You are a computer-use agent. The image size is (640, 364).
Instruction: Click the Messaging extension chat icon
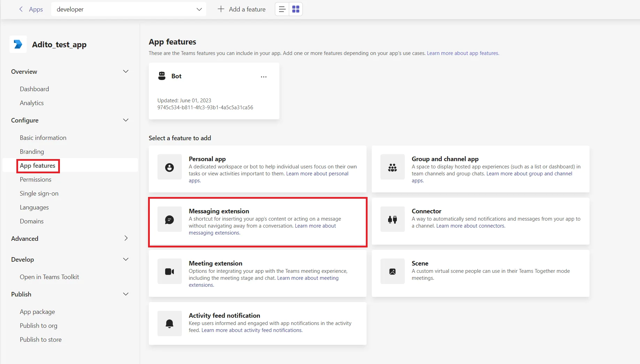click(x=170, y=220)
